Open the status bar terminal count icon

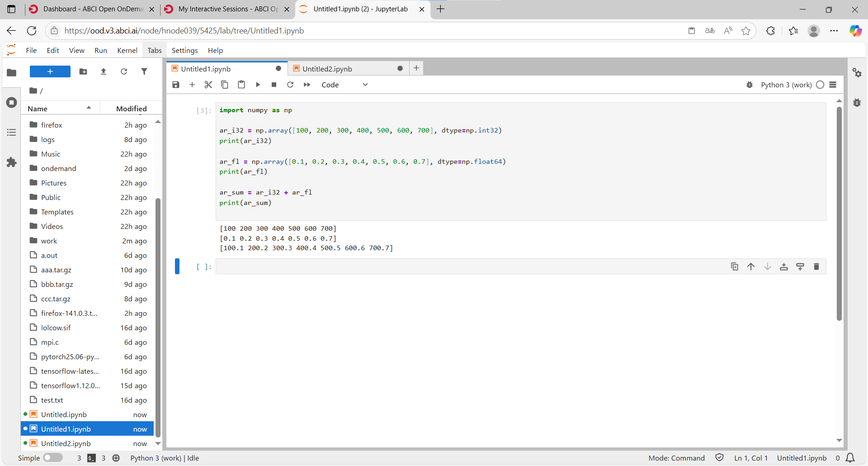(91, 458)
